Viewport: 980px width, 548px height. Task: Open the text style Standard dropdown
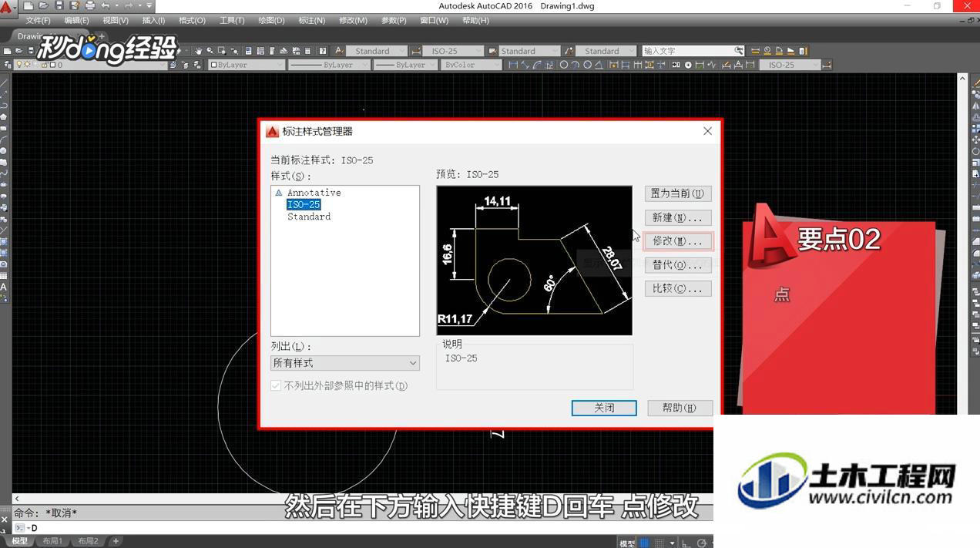pos(376,51)
